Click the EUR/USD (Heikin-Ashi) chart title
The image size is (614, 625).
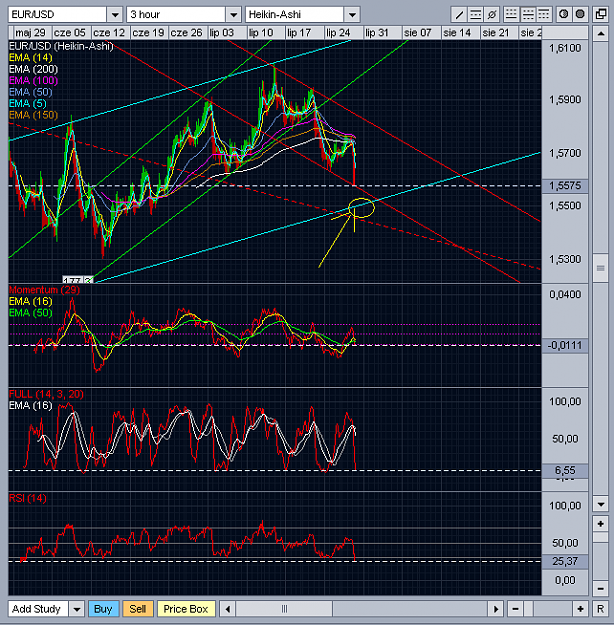coord(61,46)
